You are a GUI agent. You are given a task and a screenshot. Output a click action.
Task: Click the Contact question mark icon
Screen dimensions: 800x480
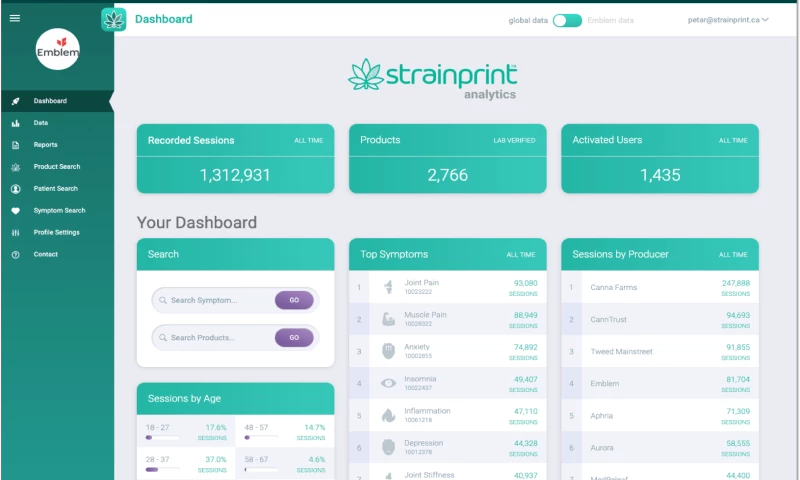[x=16, y=255]
